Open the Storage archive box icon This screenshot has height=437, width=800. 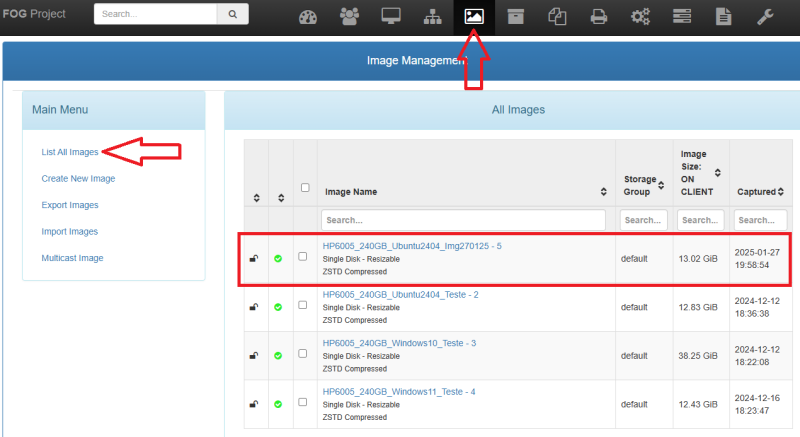[516, 17]
